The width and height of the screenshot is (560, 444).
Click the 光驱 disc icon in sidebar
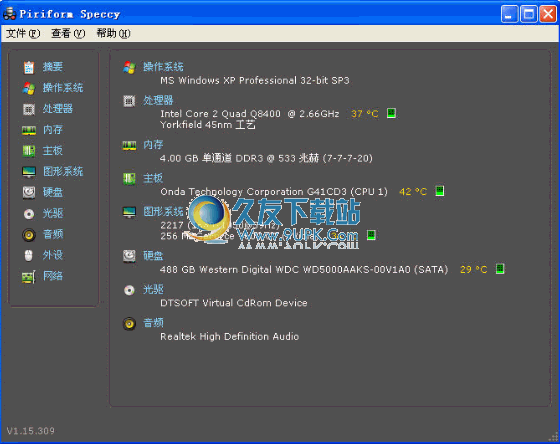(x=29, y=214)
